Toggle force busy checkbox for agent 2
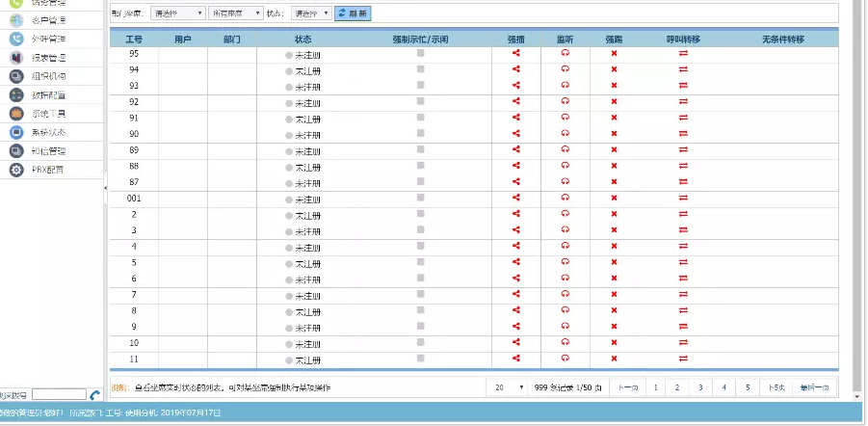Viewport: 868px width, 426px height. [x=420, y=214]
